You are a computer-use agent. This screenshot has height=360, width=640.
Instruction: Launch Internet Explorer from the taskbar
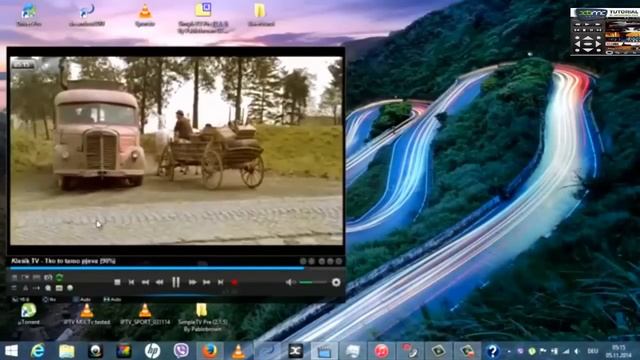[x=38, y=351]
